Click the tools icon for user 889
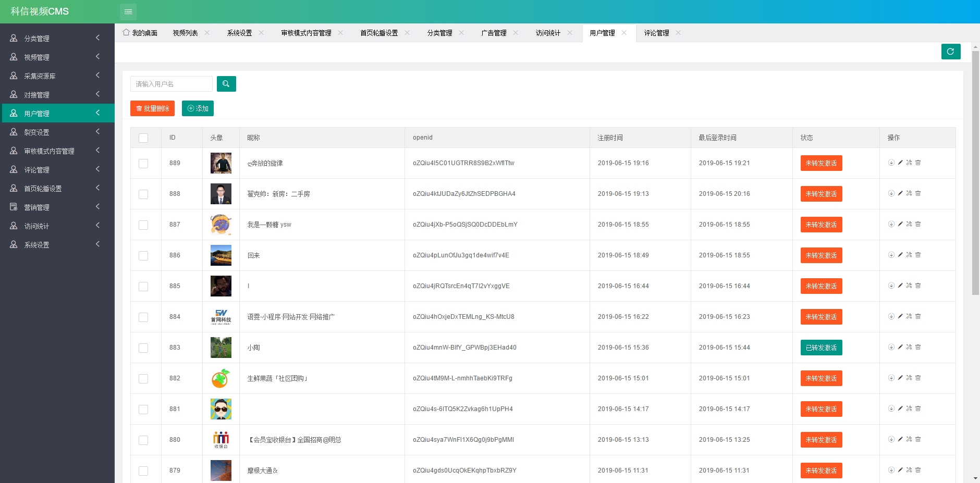Viewport: 980px width, 483px height. coord(909,163)
